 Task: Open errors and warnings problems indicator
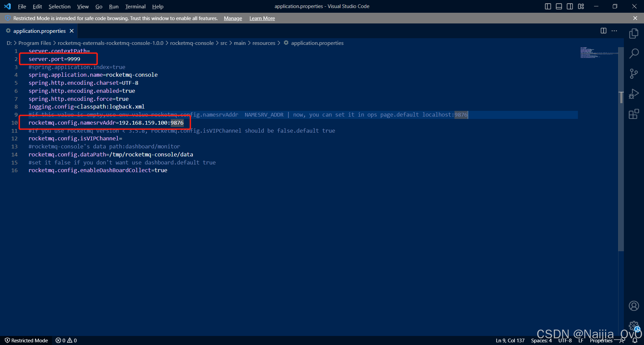pos(66,340)
